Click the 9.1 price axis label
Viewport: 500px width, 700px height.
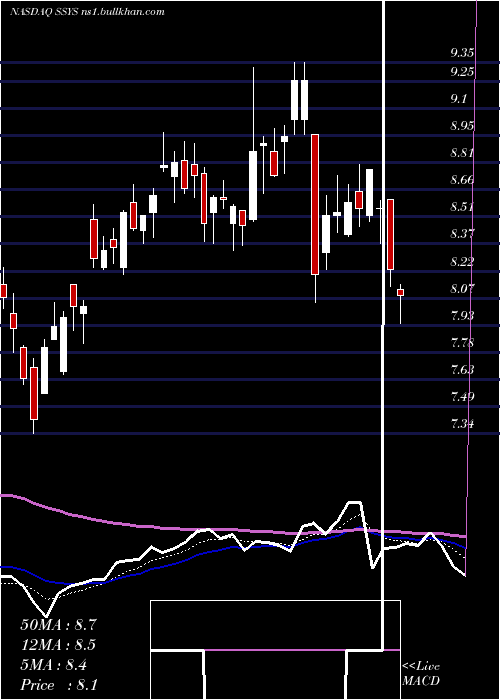(x=459, y=99)
